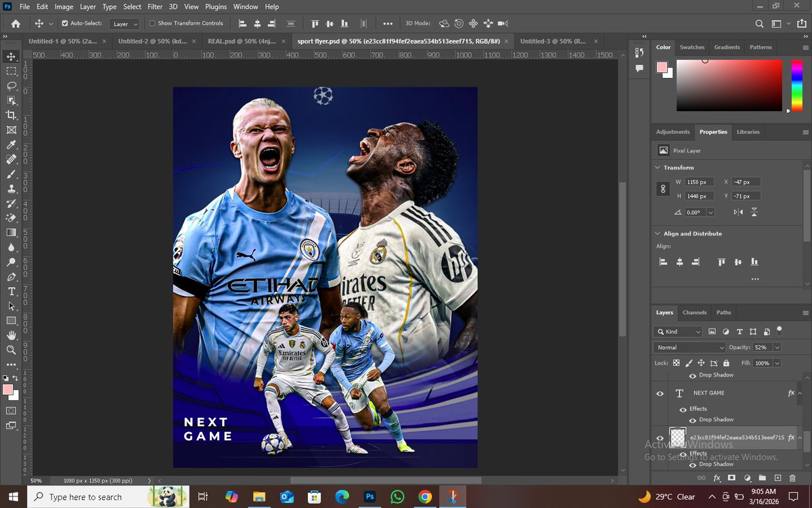Open the Fill slider dropdown arrow

tap(777, 363)
